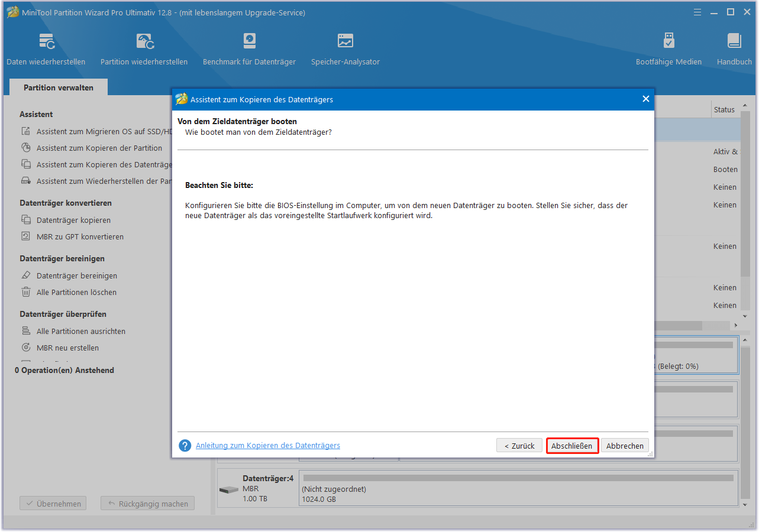759x532 pixels.
Task: Select Assistent zum Migrieren OS entry
Action: (x=103, y=132)
